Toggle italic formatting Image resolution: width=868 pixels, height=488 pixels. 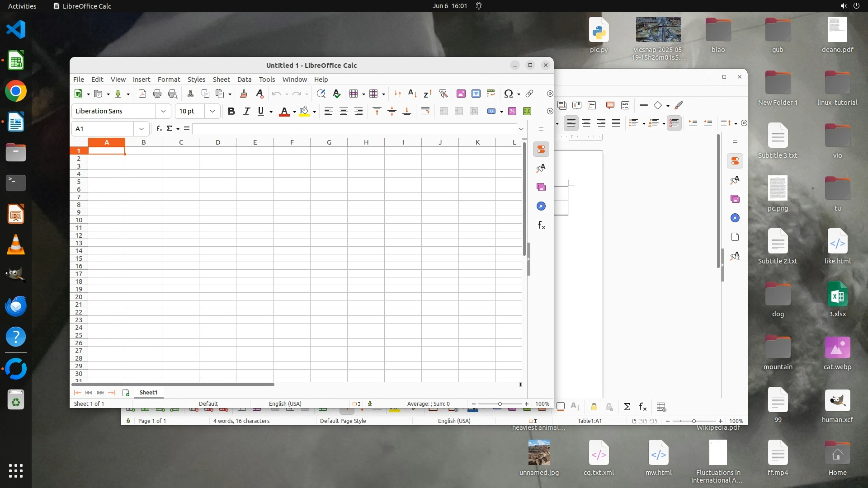pos(246,111)
